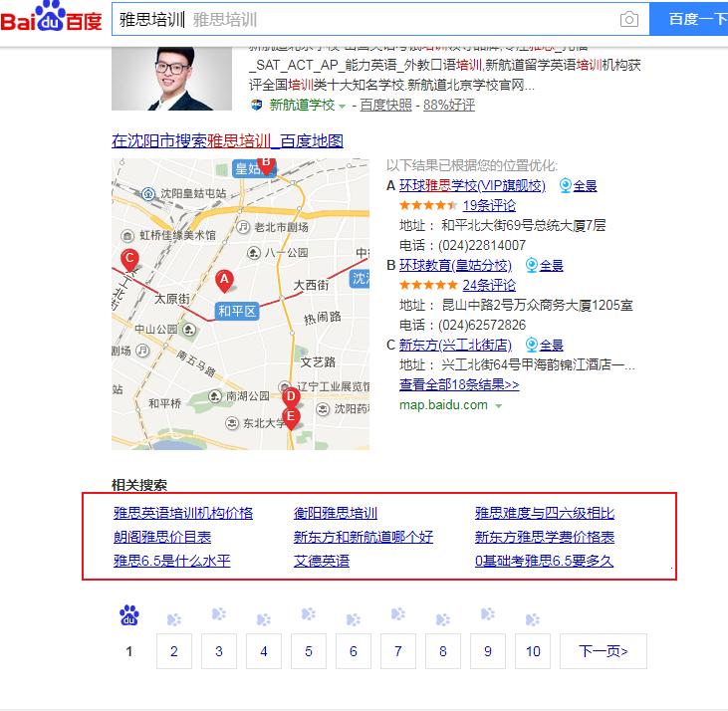Click the map.baidu.com source URL
This screenshot has height=711, width=728.
[443, 405]
